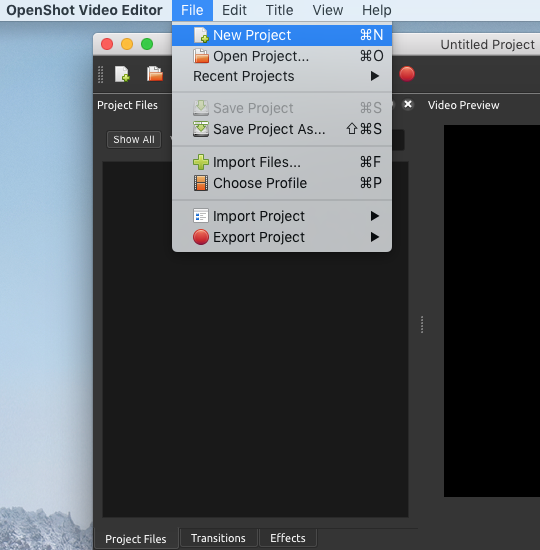Click Project Files panel header title
The width and height of the screenshot is (540, 550).
click(127, 105)
